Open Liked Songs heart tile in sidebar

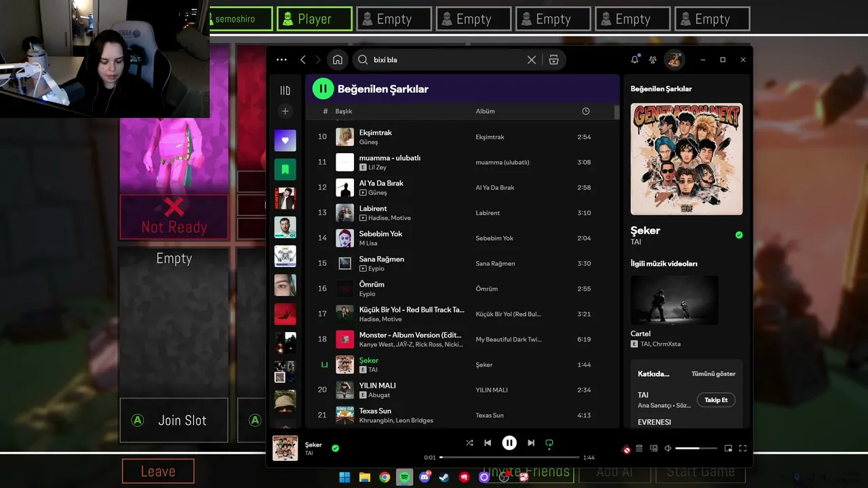coord(285,140)
